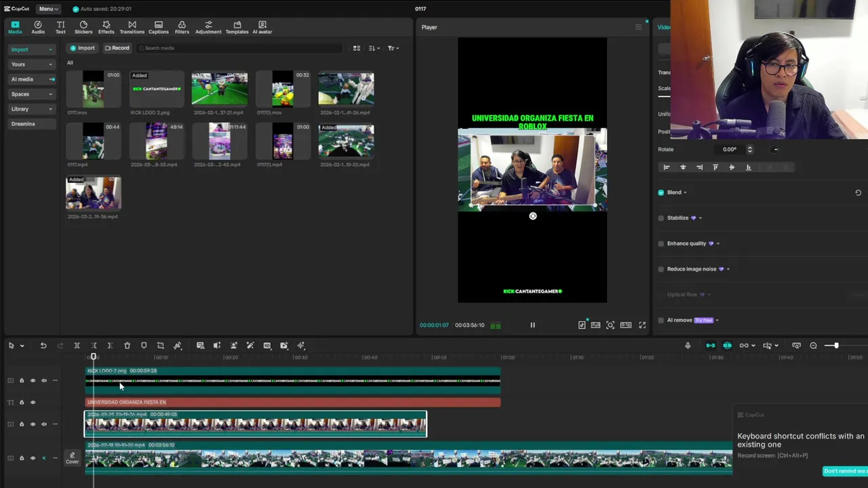Click the timeline zoom slider handle
This screenshot has height=488, width=868.
(x=836, y=346)
